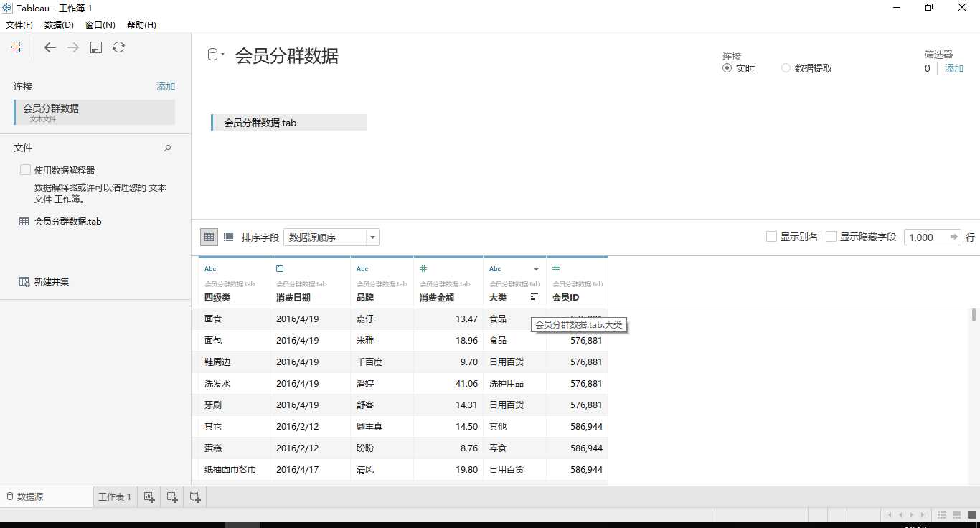Click the last sheet navigation arrow
This screenshot has height=528, width=980.
923,515
